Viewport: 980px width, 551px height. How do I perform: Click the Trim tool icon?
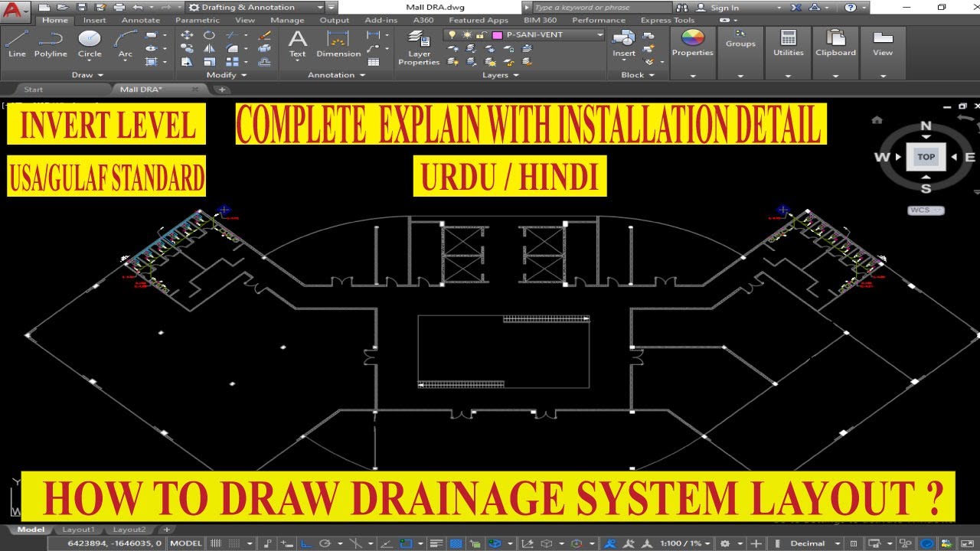coord(232,35)
